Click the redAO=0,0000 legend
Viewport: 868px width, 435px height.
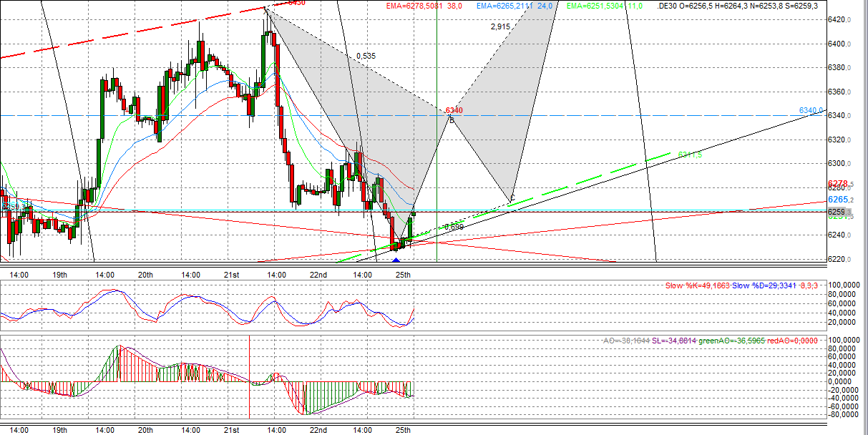793,340
